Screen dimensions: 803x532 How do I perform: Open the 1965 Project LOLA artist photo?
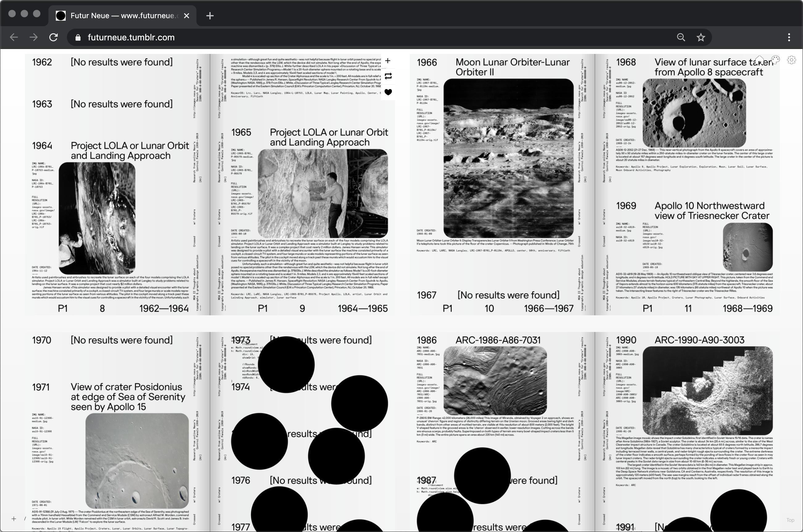323,193
